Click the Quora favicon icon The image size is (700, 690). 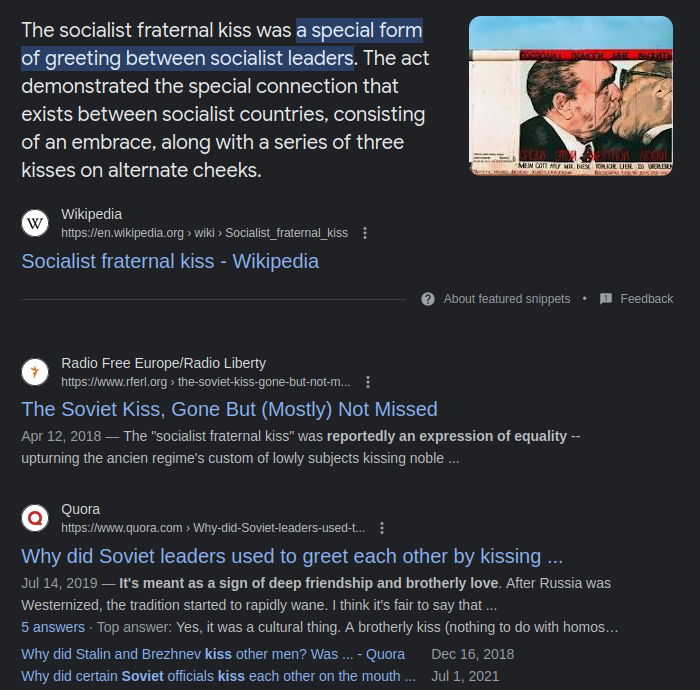pyautogui.click(x=35, y=518)
